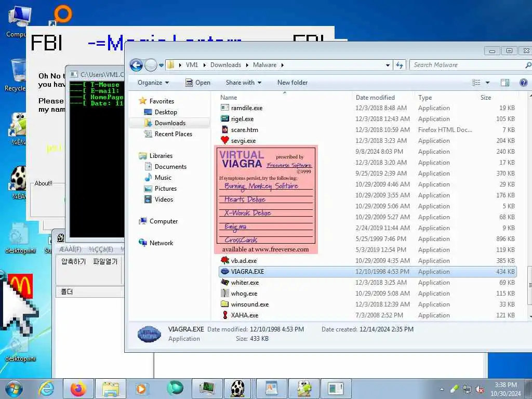
Task: Toggle the preview pane icon
Action: [505, 83]
